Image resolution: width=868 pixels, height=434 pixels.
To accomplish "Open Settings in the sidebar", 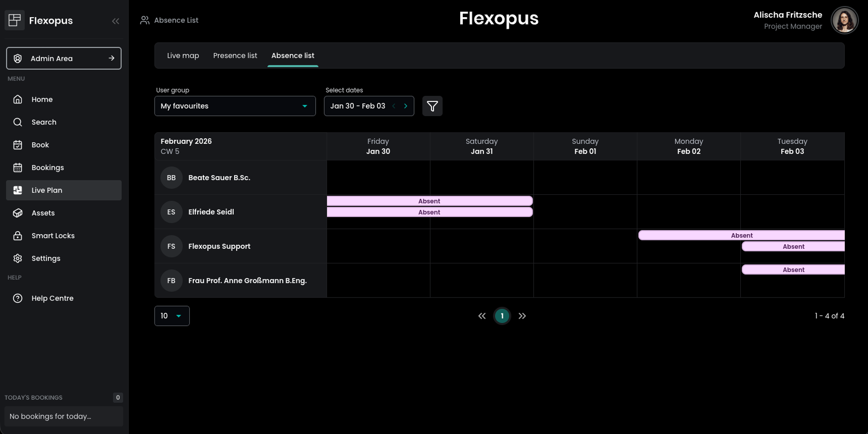I will pos(45,258).
